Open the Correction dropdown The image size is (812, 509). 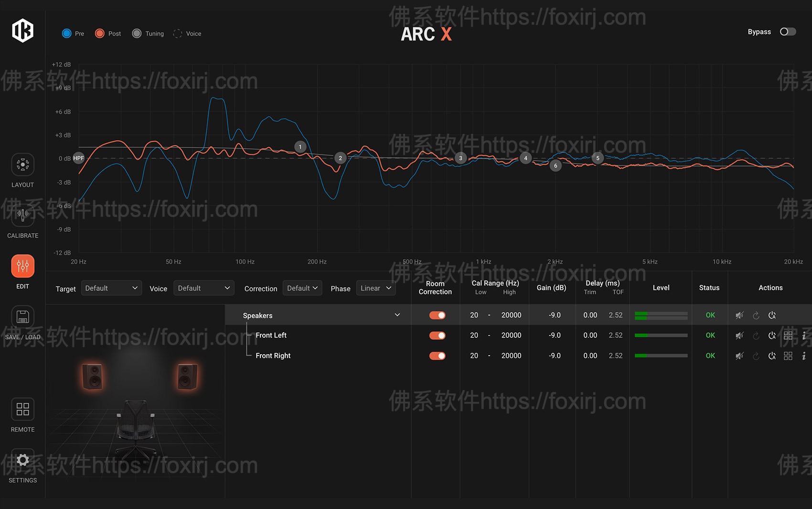tap(302, 288)
